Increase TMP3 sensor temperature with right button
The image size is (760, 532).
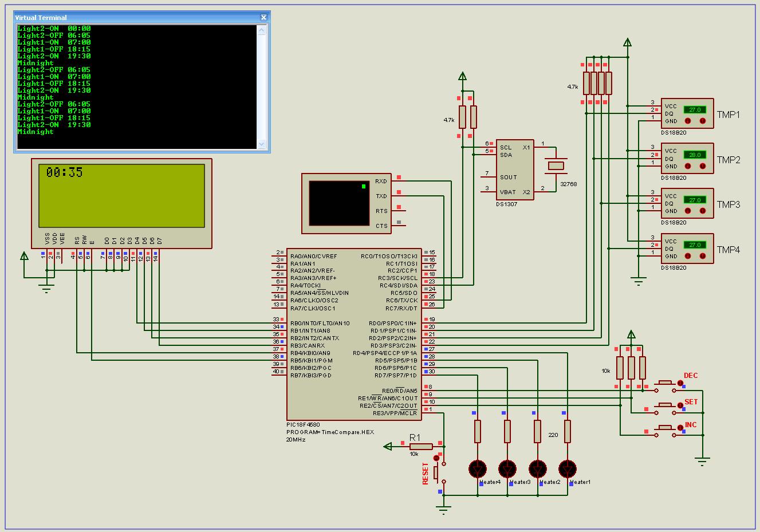click(703, 211)
